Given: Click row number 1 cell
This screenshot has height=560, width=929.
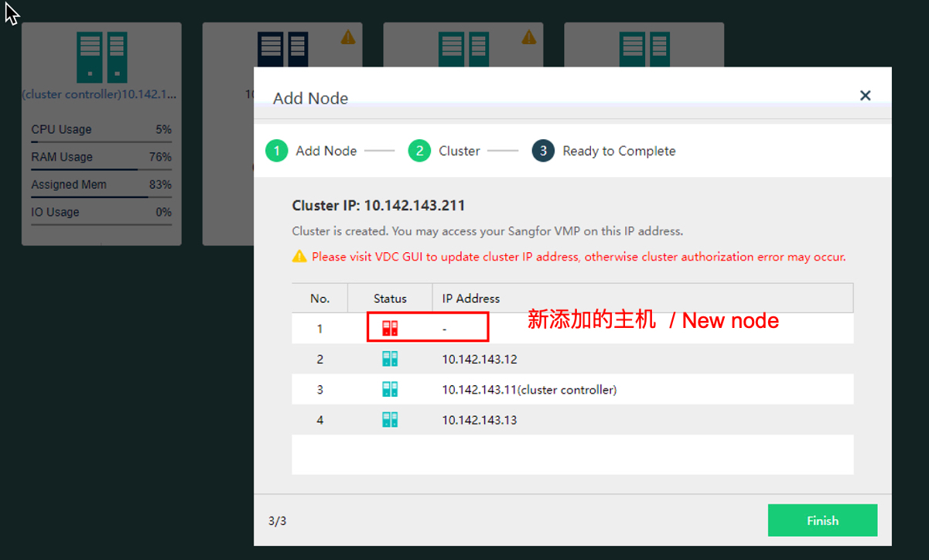Looking at the screenshot, I should [x=319, y=329].
